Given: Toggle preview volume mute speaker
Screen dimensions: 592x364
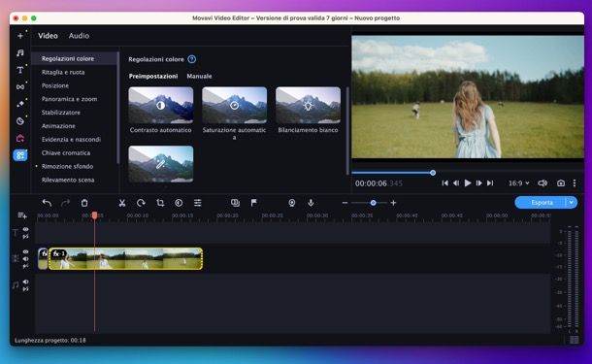Looking at the screenshot, I should coord(543,183).
